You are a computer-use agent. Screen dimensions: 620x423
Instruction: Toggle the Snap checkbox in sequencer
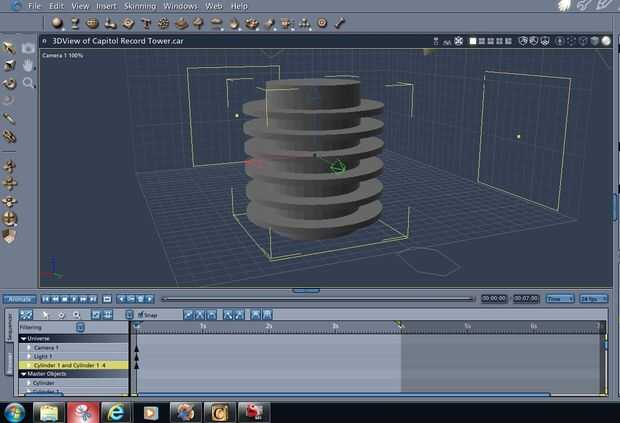click(x=140, y=315)
